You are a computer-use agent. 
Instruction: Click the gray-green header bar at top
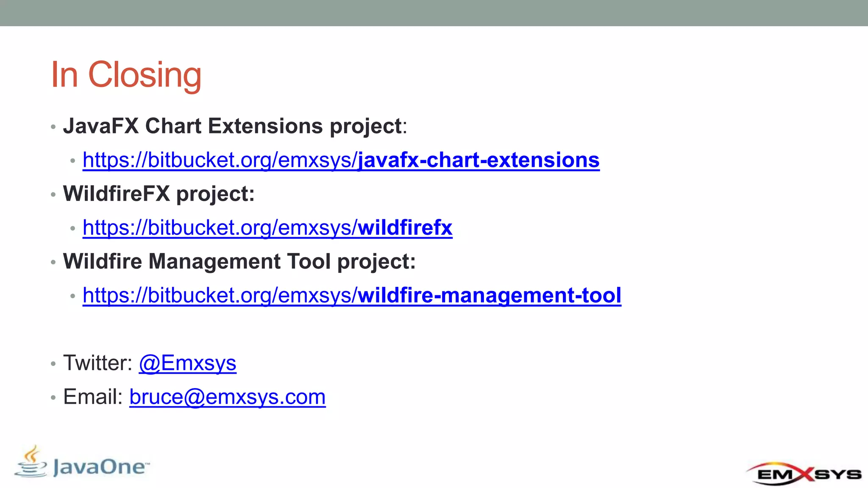[x=434, y=13]
